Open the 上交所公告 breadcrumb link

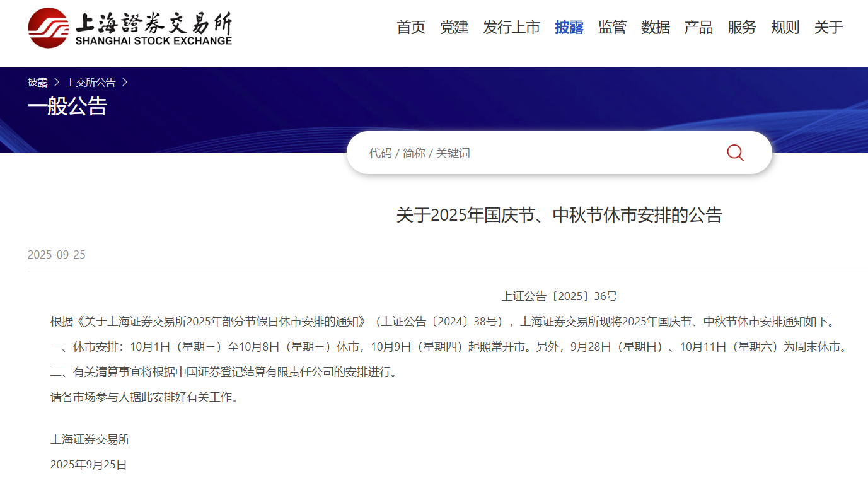(x=91, y=83)
